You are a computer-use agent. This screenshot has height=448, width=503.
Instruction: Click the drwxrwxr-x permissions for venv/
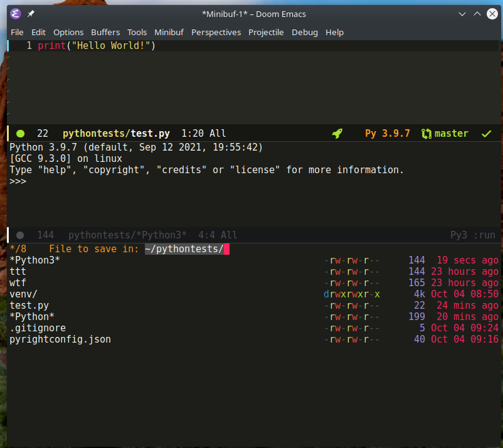pos(352,294)
